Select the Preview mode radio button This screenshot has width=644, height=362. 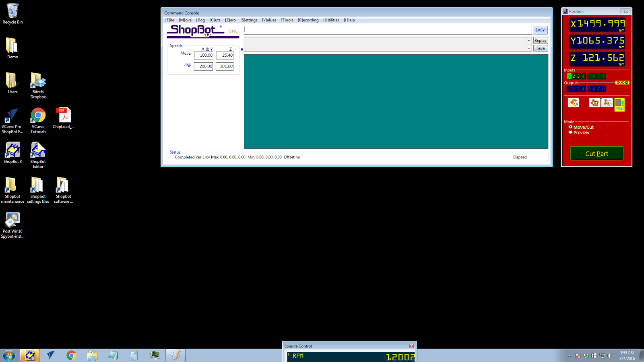(x=570, y=132)
